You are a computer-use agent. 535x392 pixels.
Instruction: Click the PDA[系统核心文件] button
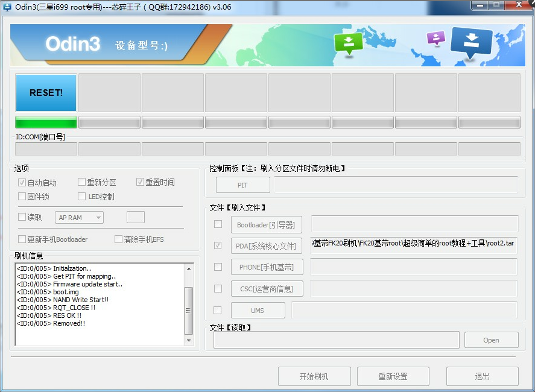pos(266,245)
